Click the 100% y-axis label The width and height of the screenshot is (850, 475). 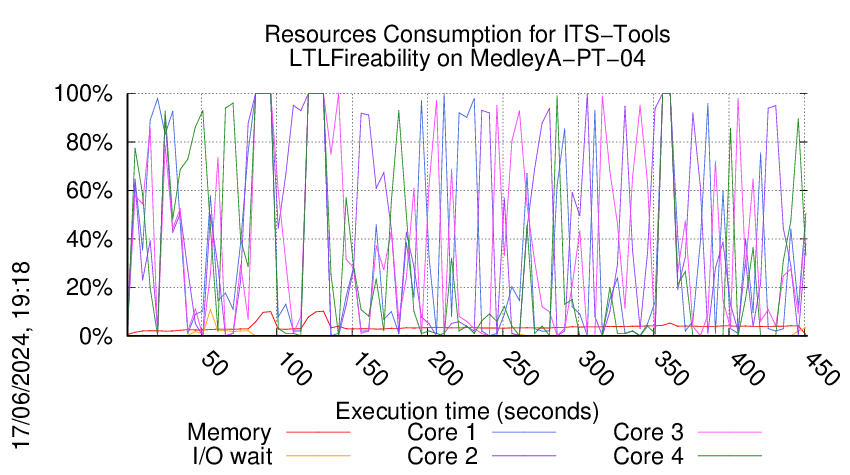click(x=83, y=94)
